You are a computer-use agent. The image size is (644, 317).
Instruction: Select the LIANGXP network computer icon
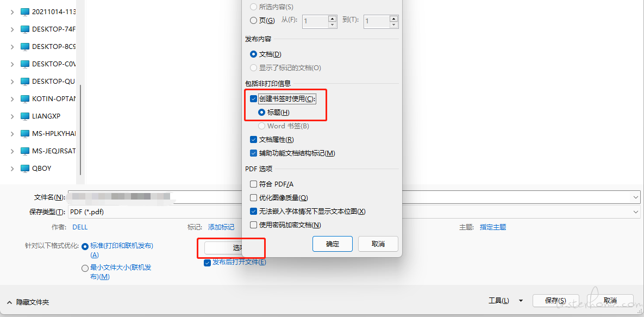point(25,116)
